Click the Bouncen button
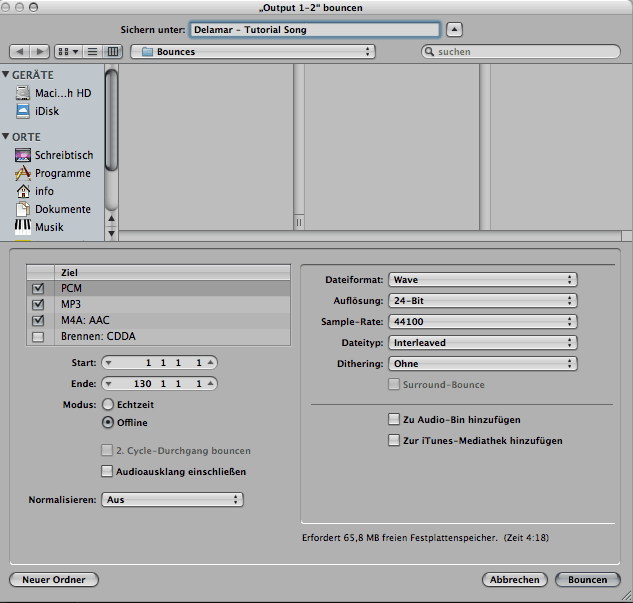633x603 pixels. (x=588, y=580)
